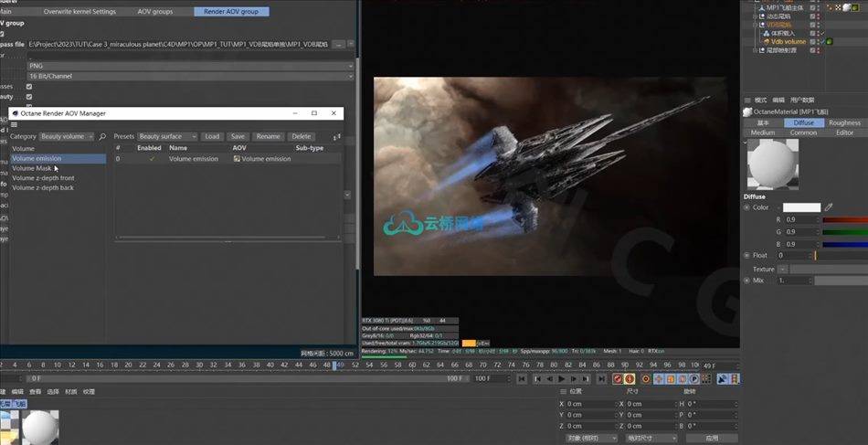Switch to Overwrite kernel Settings tab
The width and height of the screenshot is (868, 445).
[79, 12]
